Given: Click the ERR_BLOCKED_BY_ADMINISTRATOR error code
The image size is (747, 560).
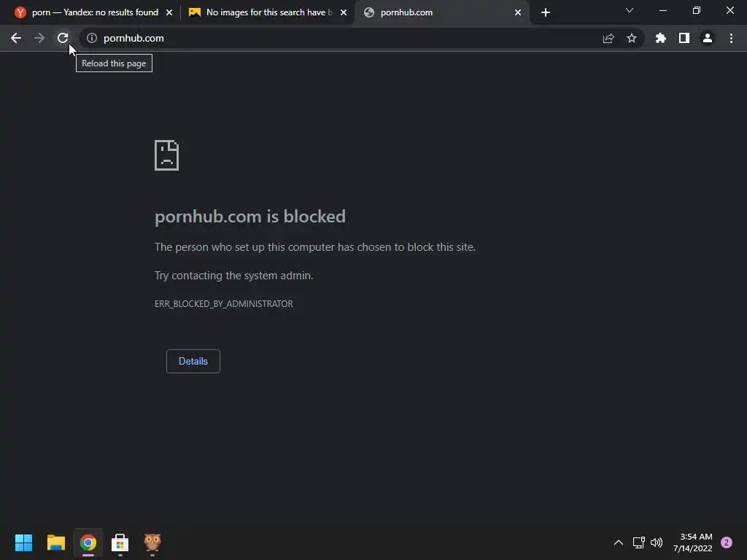Looking at the screenshot, I should coord(223,304).
